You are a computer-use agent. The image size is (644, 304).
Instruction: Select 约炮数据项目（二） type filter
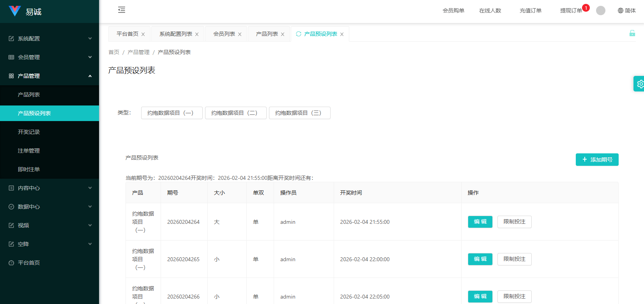[235, 113]
